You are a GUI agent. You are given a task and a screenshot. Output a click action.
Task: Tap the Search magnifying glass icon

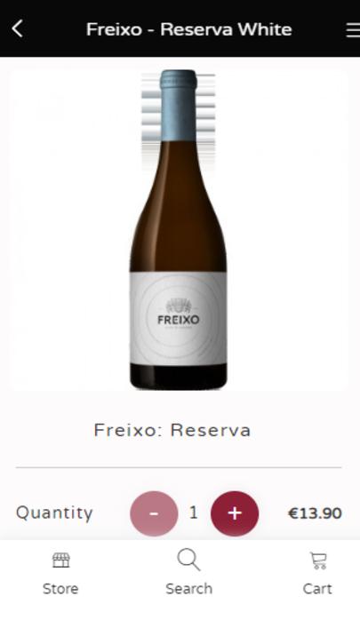pyautogui.click(x=188, y=560)
